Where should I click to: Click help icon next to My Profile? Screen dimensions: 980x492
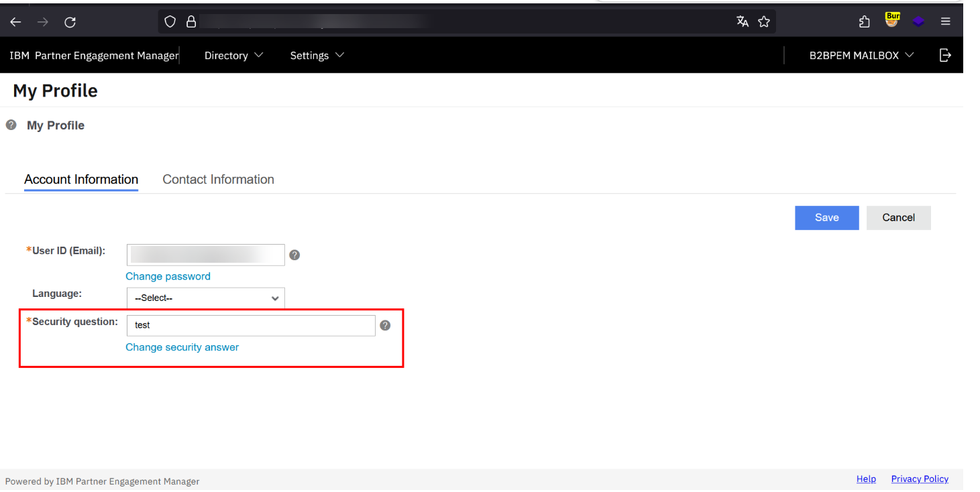[11, 125]
